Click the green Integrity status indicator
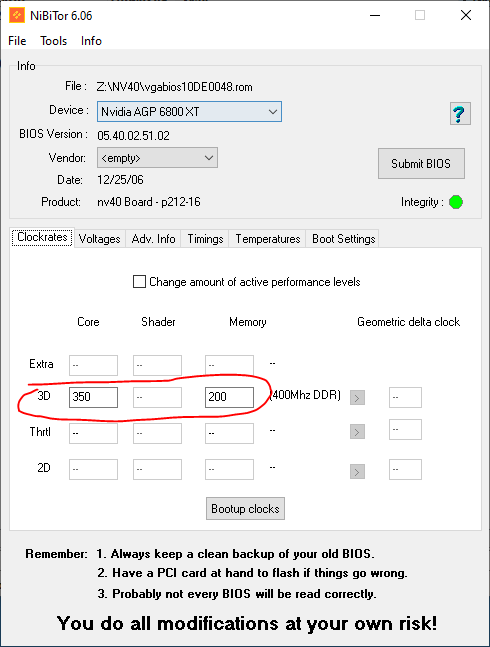This screenshot has width=490, height=647. coord(456,202)
